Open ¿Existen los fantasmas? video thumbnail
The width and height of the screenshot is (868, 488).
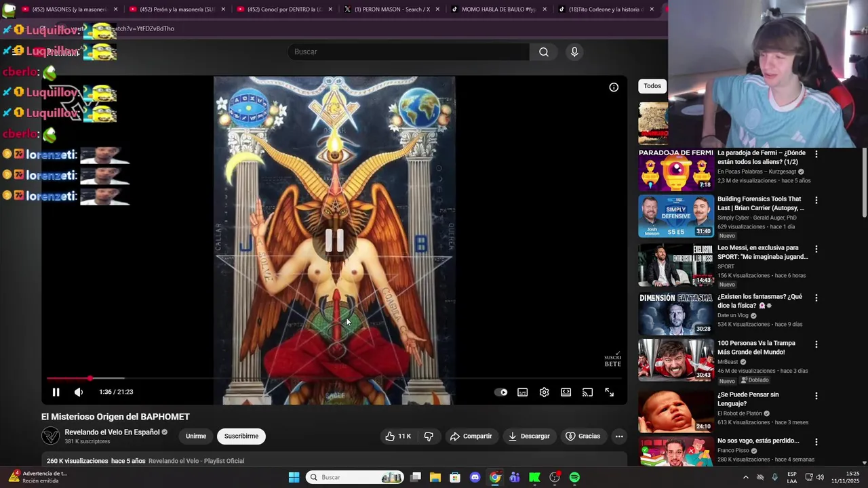(675, 314)
